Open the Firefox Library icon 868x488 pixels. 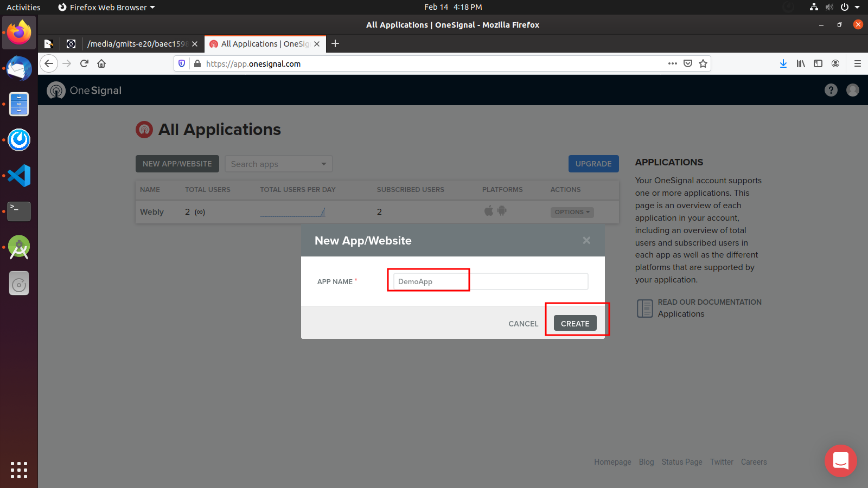(801, 63)
